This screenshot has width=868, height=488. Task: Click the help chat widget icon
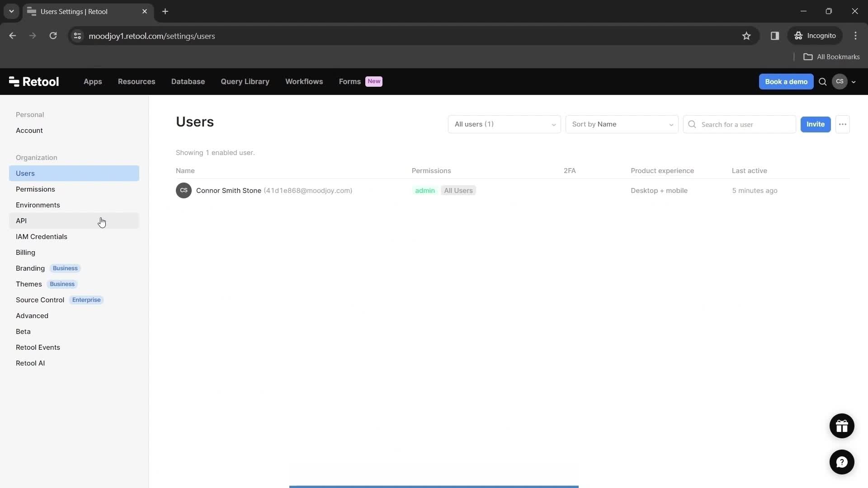tap(842, 462)
